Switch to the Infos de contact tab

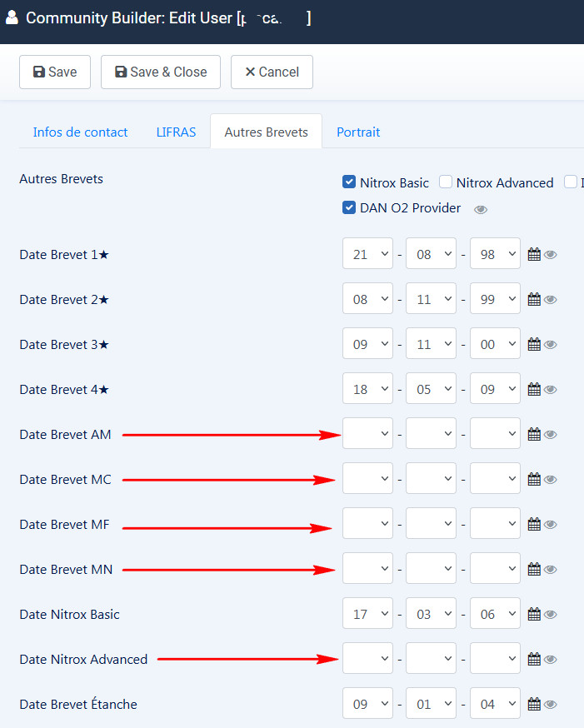pyautogui.click(x=80, y=132)
